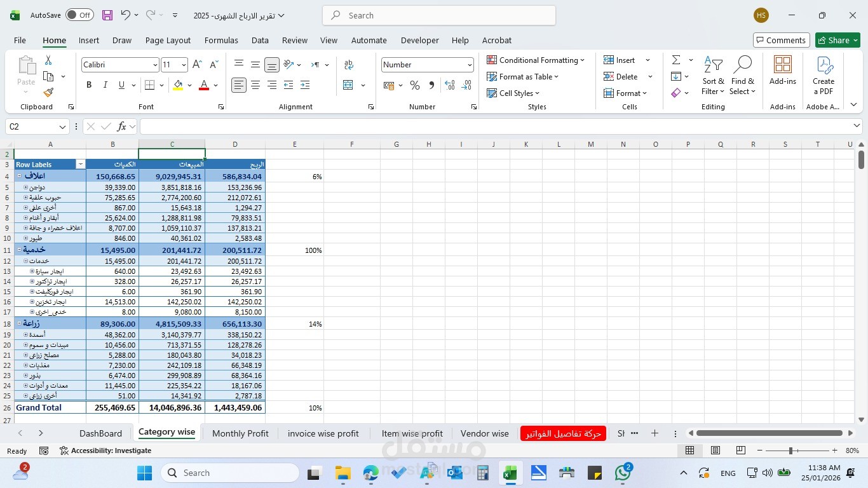Click Accessibility: Investigate in status bar
This screenshot has height=488, width=868.
click(105, 451)
